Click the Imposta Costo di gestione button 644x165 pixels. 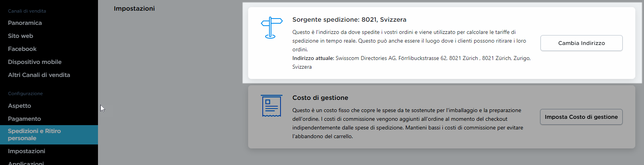tap(581, 117)
